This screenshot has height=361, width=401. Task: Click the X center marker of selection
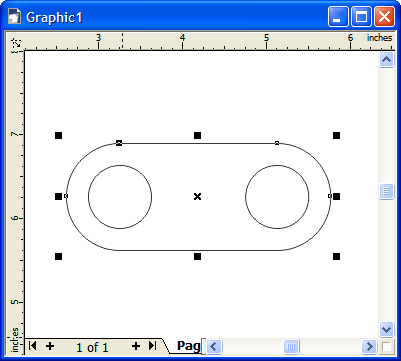(x=197, y=196)
